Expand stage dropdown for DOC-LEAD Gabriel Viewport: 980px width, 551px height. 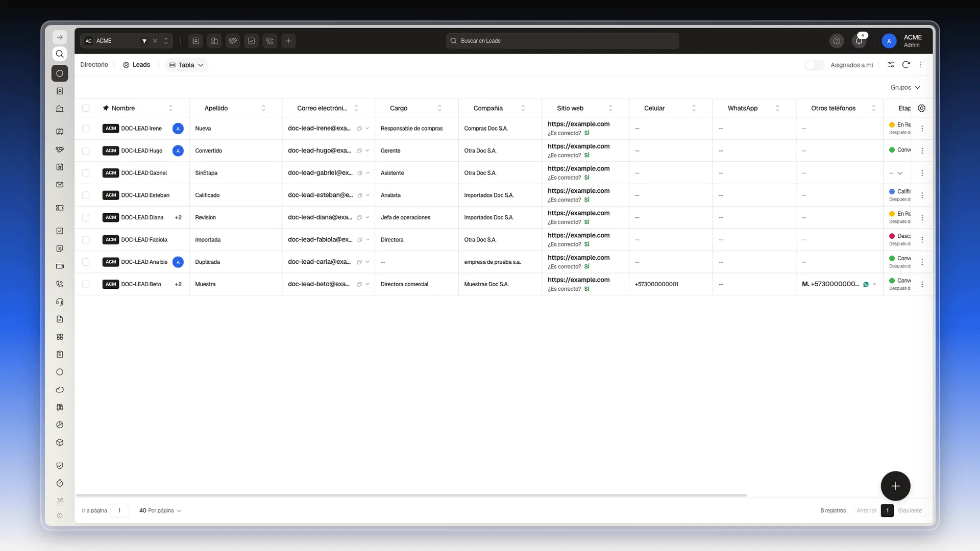900,173
